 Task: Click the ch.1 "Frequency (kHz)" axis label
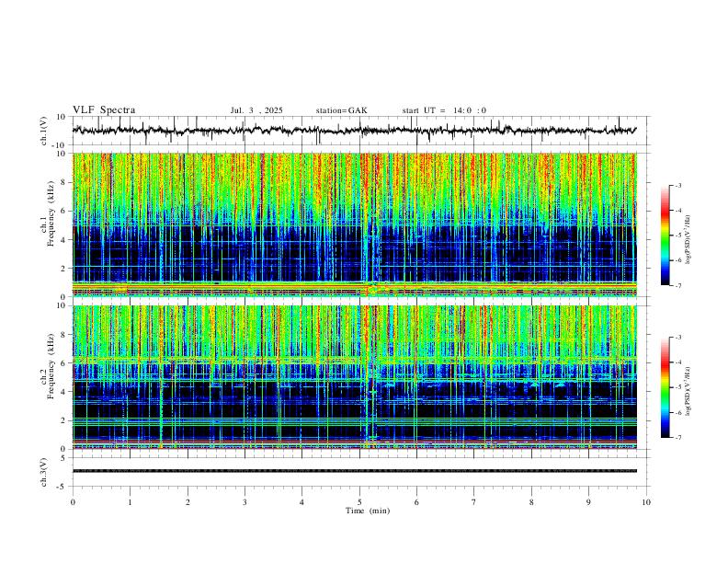[x=51, y=214]
